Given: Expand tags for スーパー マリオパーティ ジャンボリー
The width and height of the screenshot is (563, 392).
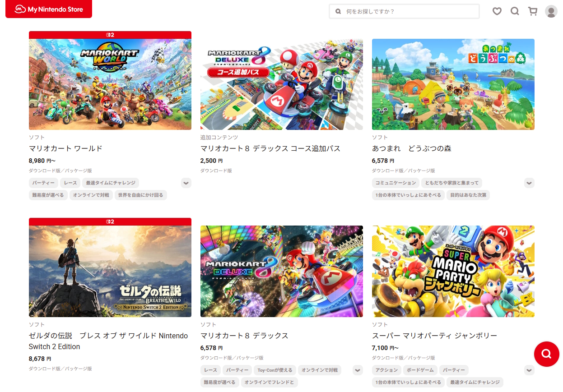Looking at the screenshot, I should [529, 370].
